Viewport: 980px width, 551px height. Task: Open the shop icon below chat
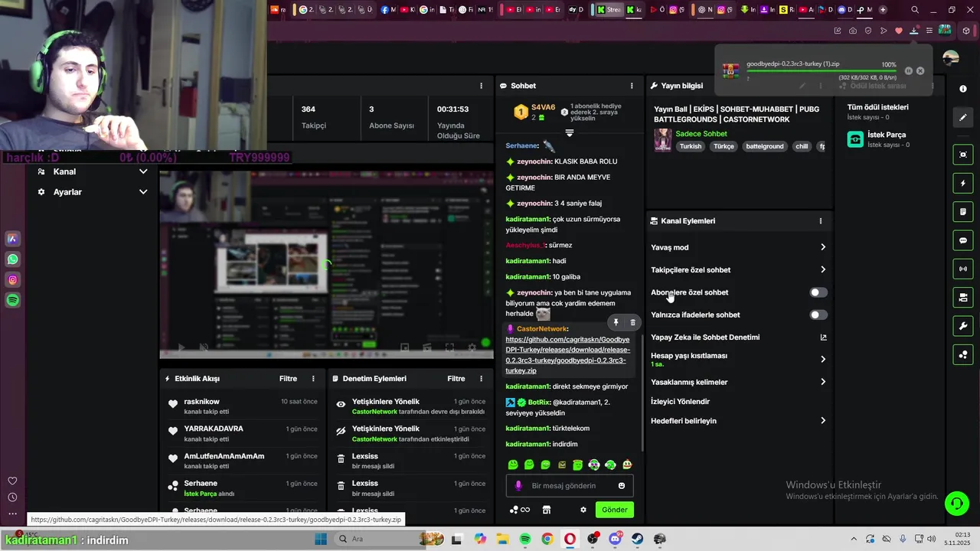click(547, 510)
